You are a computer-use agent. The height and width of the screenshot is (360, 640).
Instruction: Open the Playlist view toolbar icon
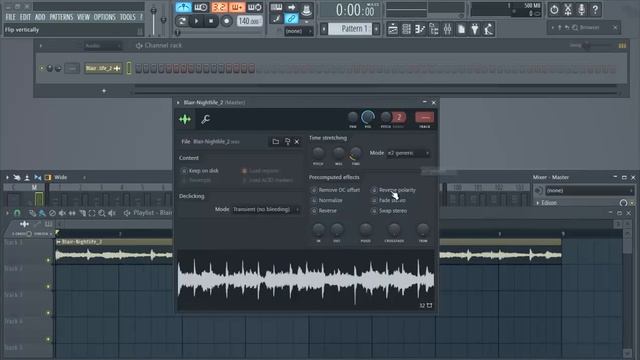click(393, 29)
